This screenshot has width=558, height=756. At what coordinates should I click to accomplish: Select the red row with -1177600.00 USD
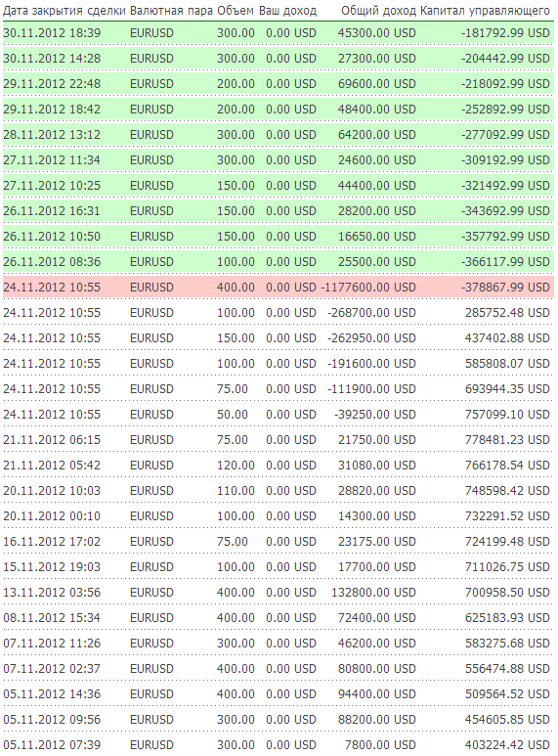279,288
